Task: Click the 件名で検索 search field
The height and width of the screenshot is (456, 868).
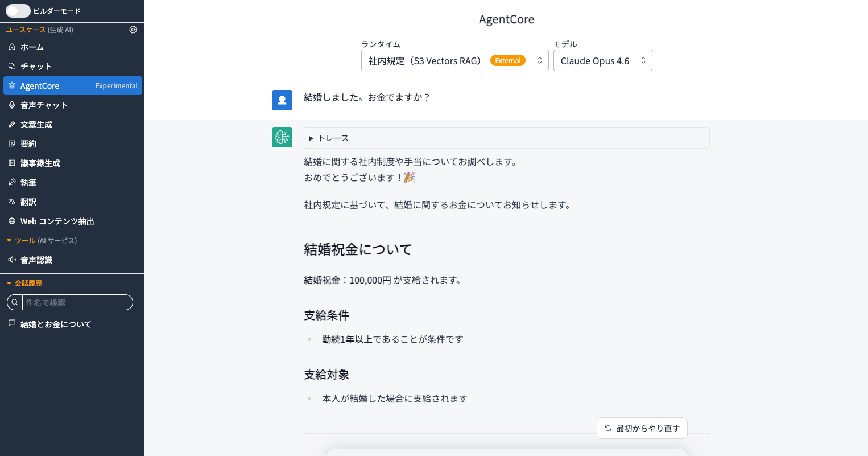Action: tap(77, 302)
